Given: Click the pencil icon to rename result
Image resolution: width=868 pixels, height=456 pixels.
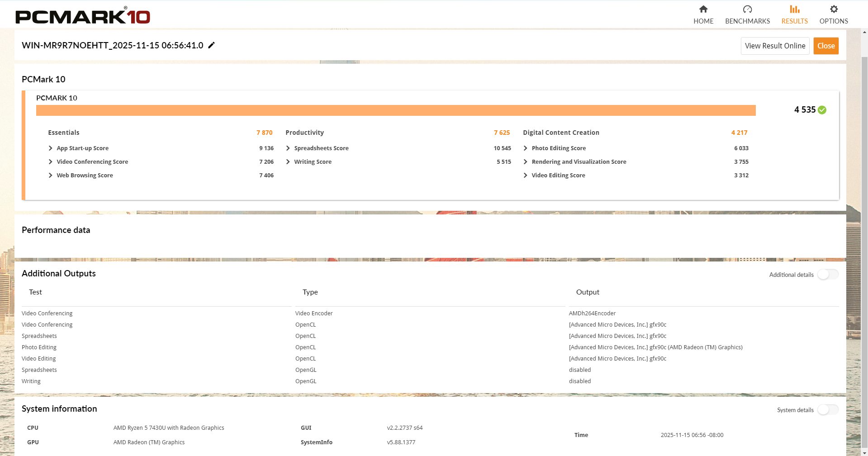Looking at the screenshot, I should [211, 45].
